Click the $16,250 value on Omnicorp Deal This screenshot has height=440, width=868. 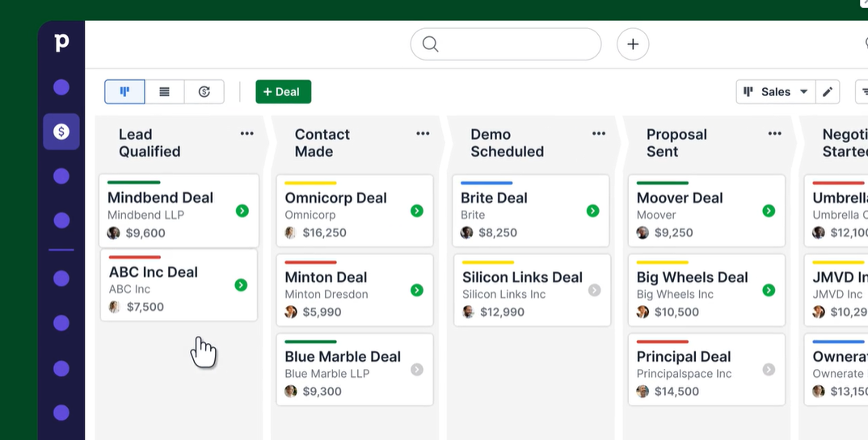tap(324, 233)
